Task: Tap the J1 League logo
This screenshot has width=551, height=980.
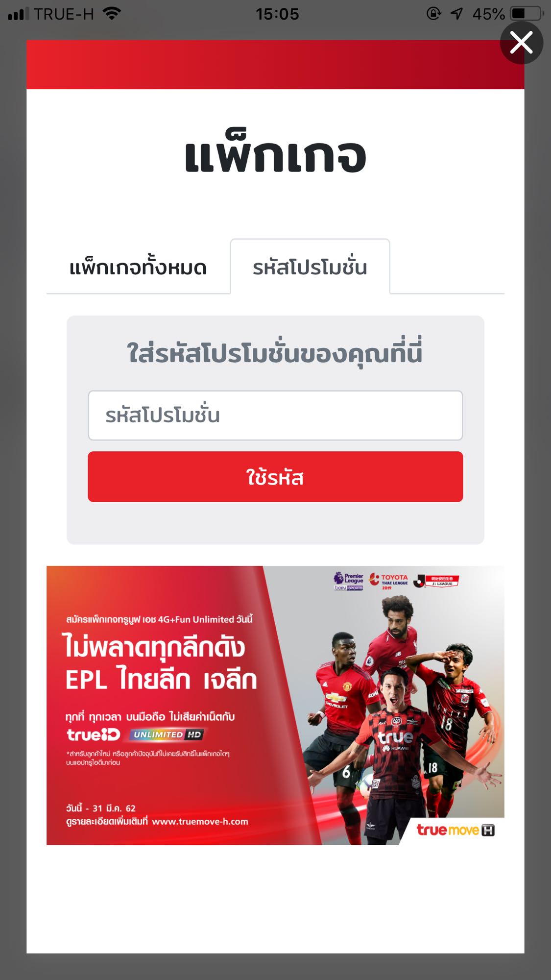Action: click(436, 581)
